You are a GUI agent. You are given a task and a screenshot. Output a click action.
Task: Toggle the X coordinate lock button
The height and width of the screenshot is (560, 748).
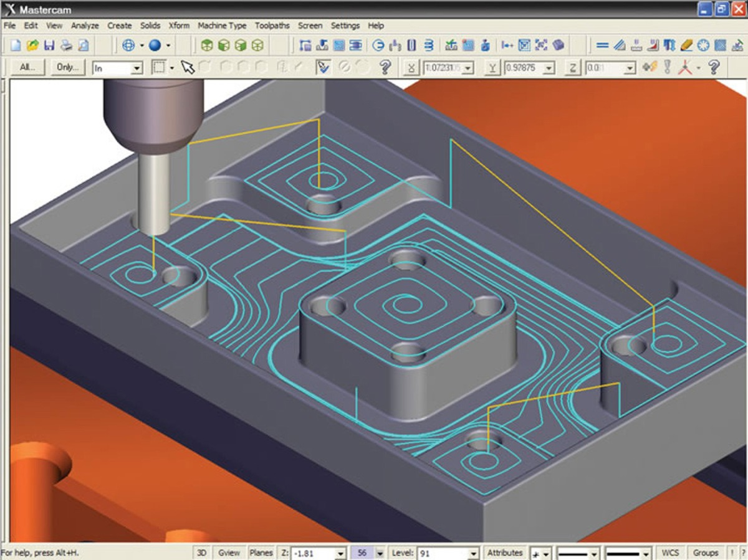click(x=411, y=68)
